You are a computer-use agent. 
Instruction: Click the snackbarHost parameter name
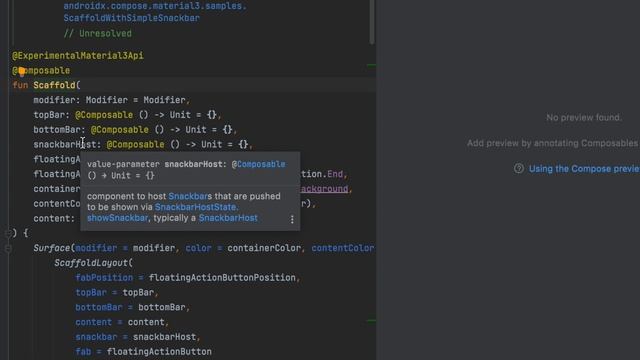[x=64, y=144]
